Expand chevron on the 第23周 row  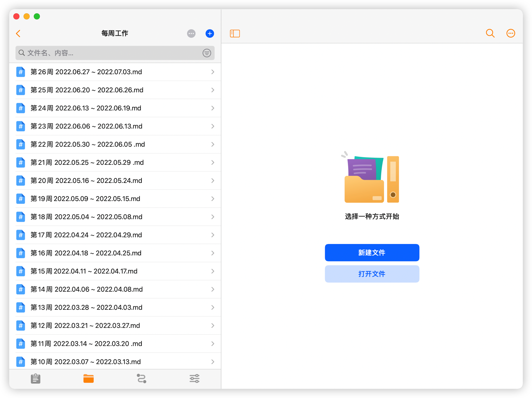(x=213, y=126)
